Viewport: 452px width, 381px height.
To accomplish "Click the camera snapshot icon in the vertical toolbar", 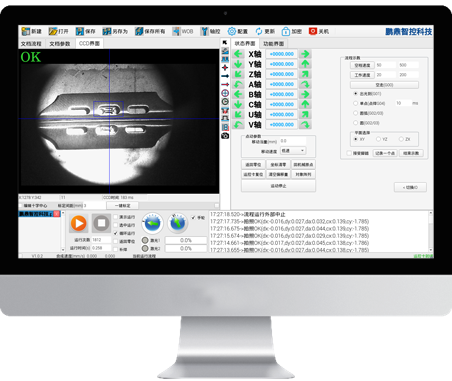I will 225,136.
